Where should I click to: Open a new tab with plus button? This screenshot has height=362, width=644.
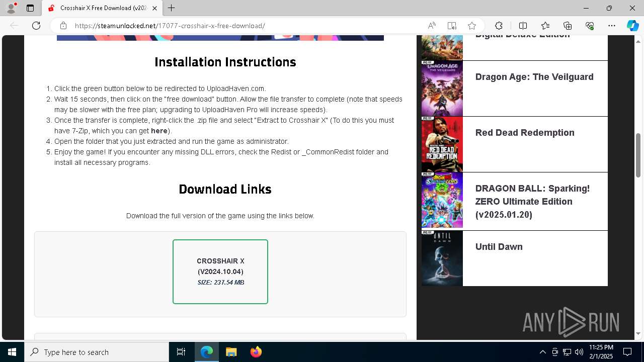coord(172,8)
